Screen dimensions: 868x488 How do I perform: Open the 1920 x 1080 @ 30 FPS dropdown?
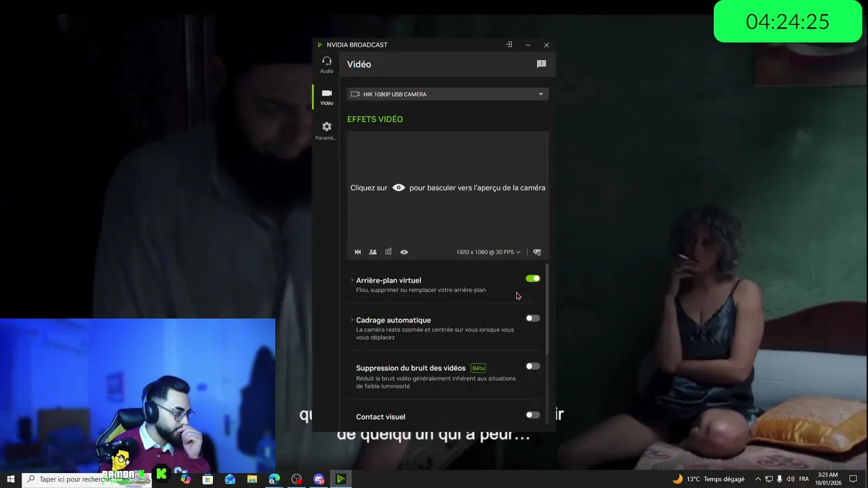click(488, 252)
